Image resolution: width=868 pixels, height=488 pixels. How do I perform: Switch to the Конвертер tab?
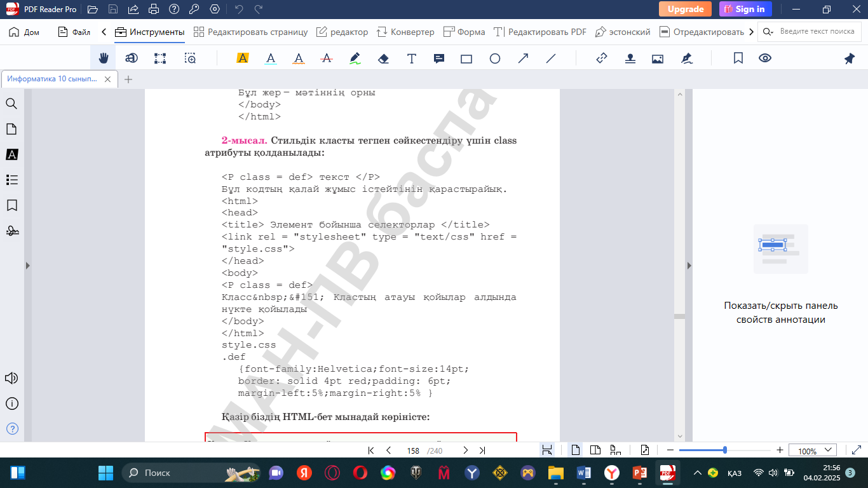(x=405, y=32)
